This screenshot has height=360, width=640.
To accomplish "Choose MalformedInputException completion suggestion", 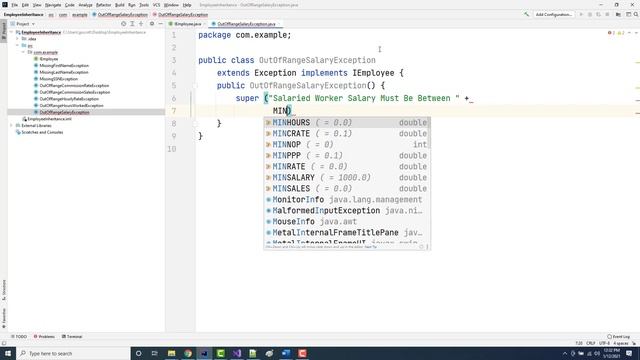I will (x=347, y=211).
